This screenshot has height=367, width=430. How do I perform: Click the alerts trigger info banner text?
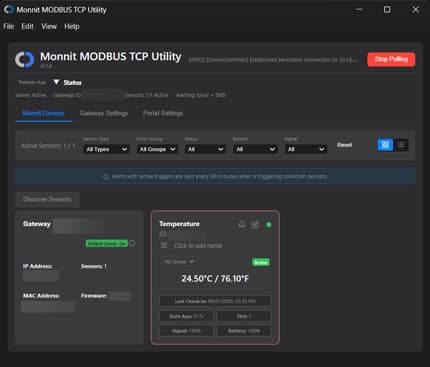[219, 176]
